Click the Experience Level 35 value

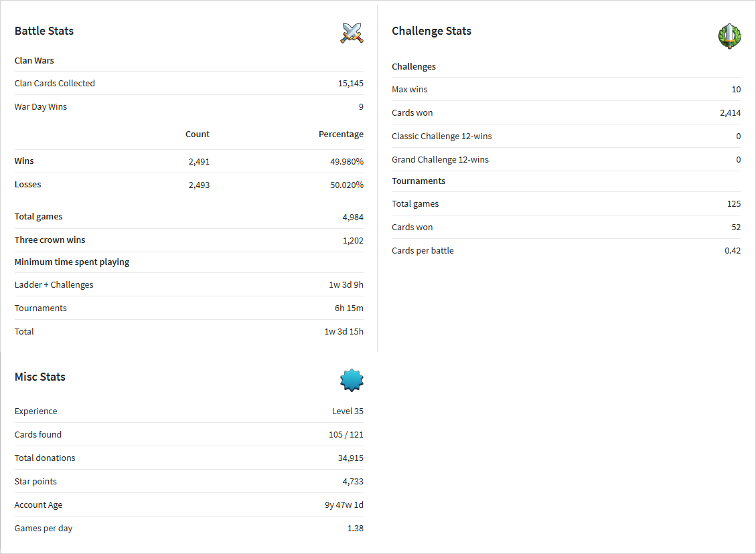[x=348, y=411]
